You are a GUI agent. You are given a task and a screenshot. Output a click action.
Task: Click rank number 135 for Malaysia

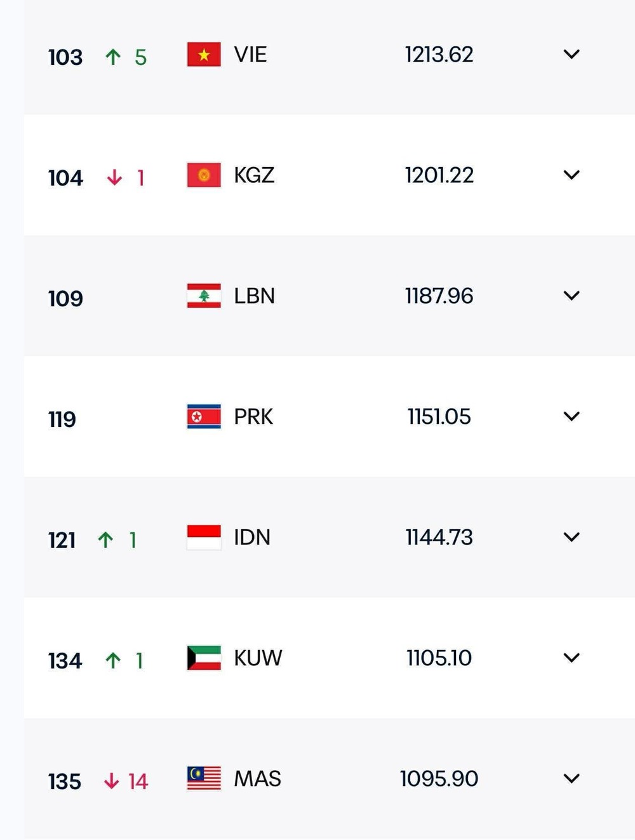click(64, 782)
